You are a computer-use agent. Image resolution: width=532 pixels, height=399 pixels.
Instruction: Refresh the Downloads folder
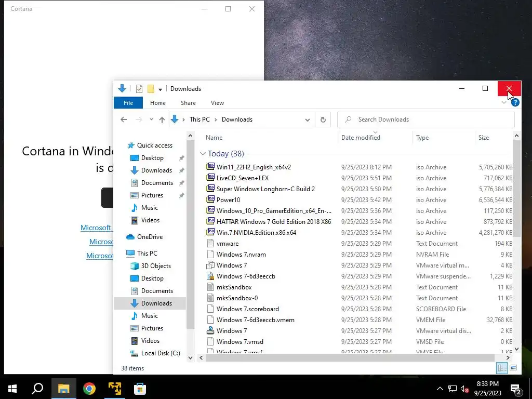[323, 120]
